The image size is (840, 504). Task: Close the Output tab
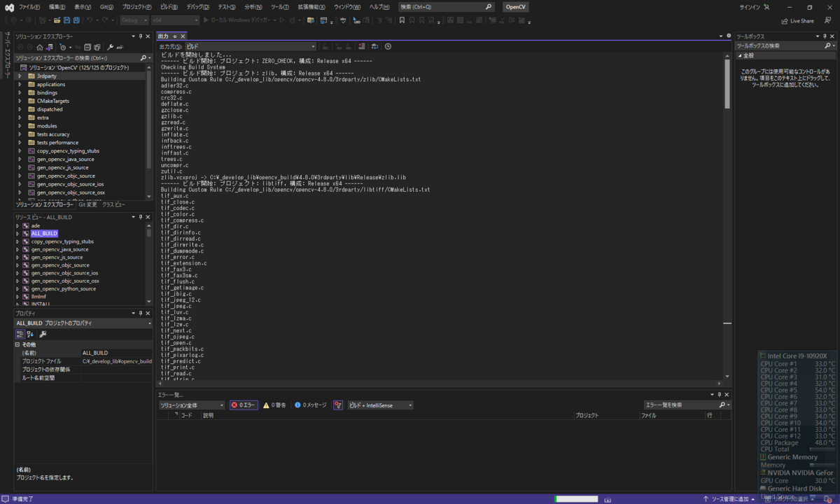(183, 36)
